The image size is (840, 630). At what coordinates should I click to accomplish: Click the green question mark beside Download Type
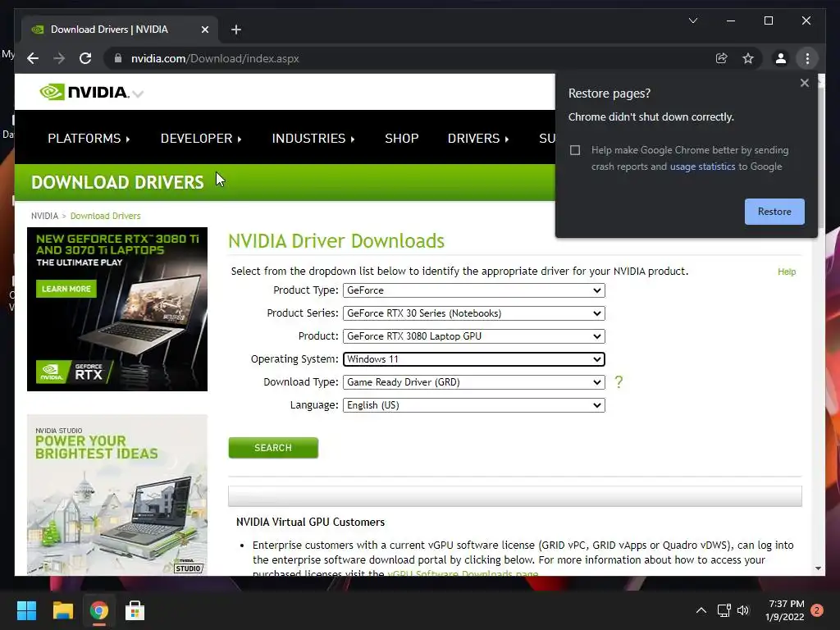point(619,381)
